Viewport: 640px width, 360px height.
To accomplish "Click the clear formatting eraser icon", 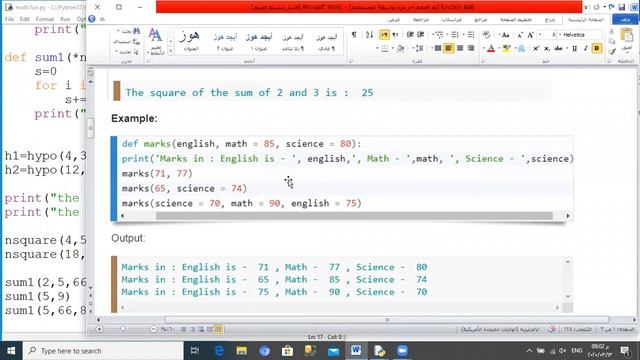I will (486, 35).
